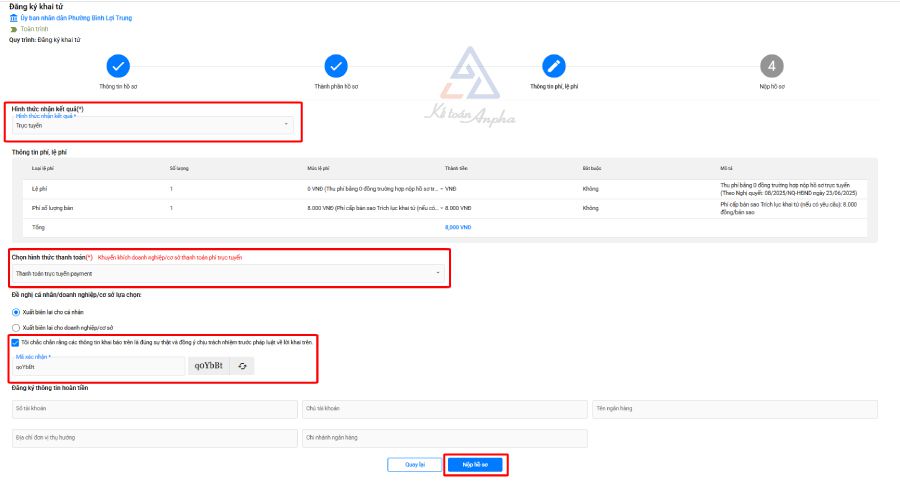The image size is (900, 482).
Task: Open 'Ủy ban nhân dân Phường Bình Lợi Trung' link
Action: point(76,18)
